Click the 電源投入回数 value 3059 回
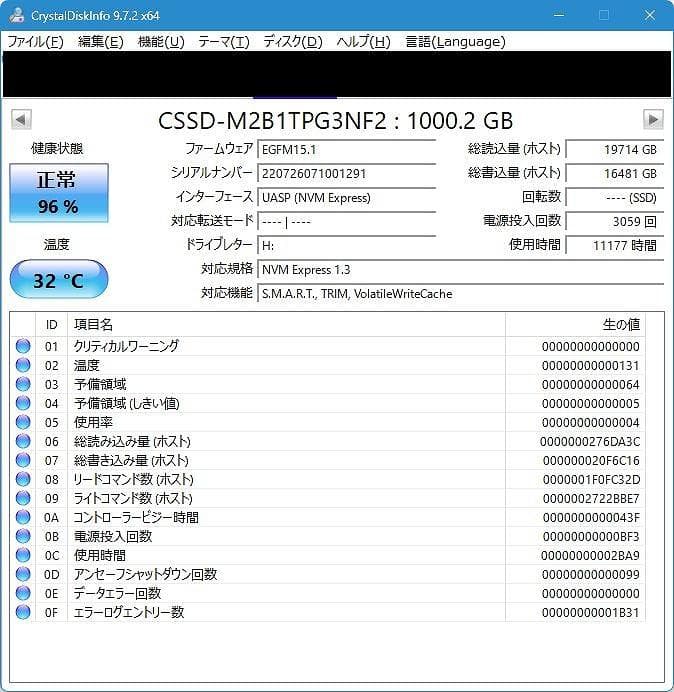The height and width of the screenshot is (692, 674). click(x=614, y=222)
